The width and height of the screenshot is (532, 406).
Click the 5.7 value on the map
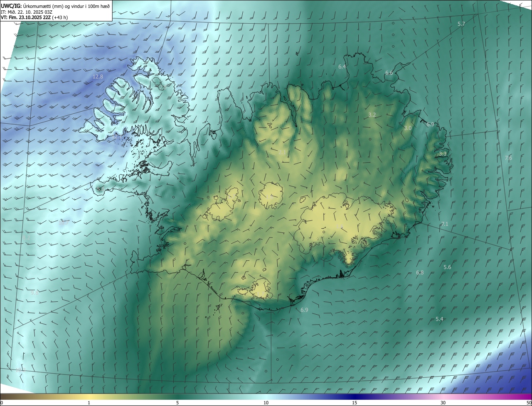pos(461,24)
